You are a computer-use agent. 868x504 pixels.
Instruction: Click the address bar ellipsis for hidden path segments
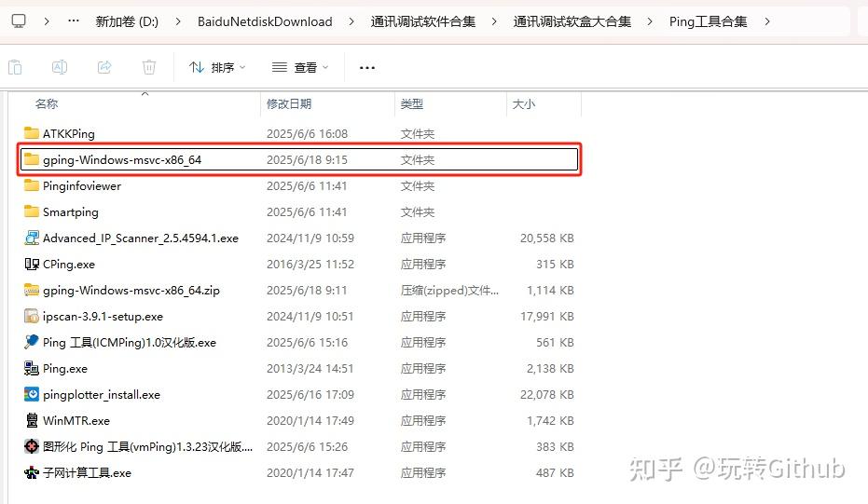(x=73, y=21)
